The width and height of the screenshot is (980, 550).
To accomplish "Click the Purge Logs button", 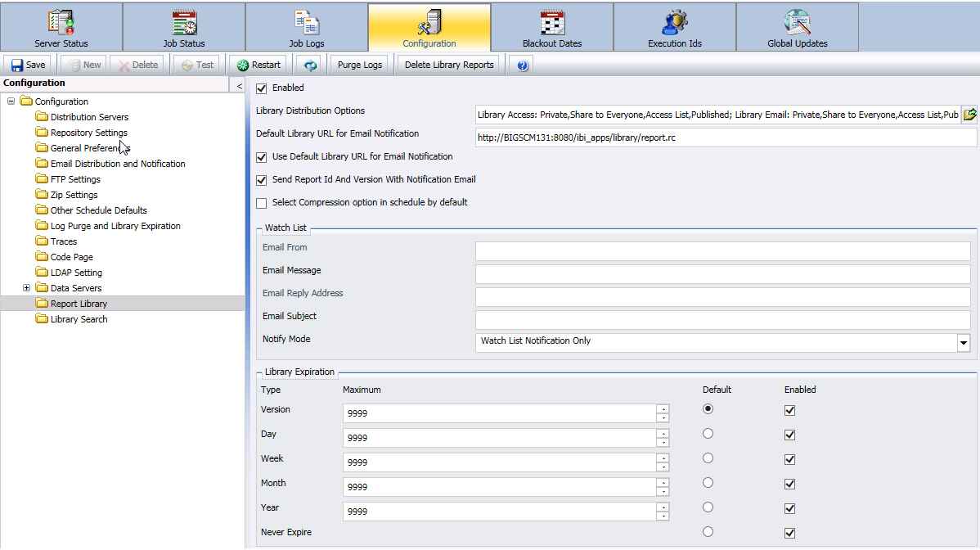I will [359, 65].
